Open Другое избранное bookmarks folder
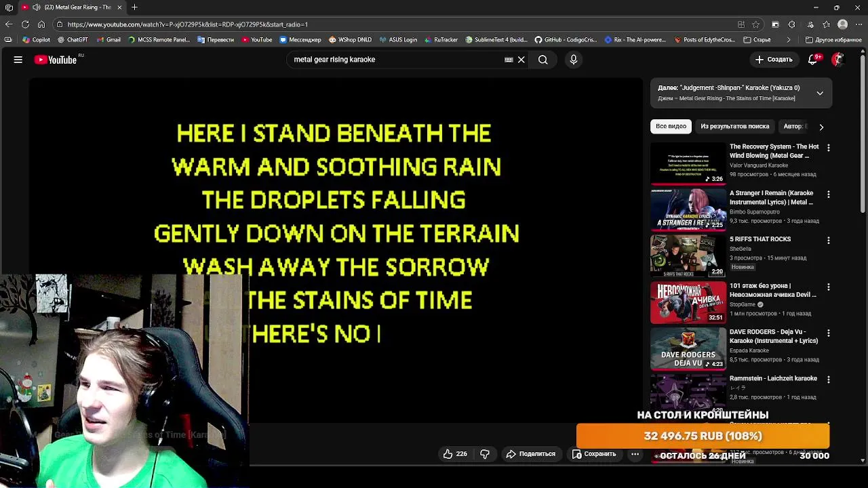Screen dimensions: 868x488 tap(833, 40)
